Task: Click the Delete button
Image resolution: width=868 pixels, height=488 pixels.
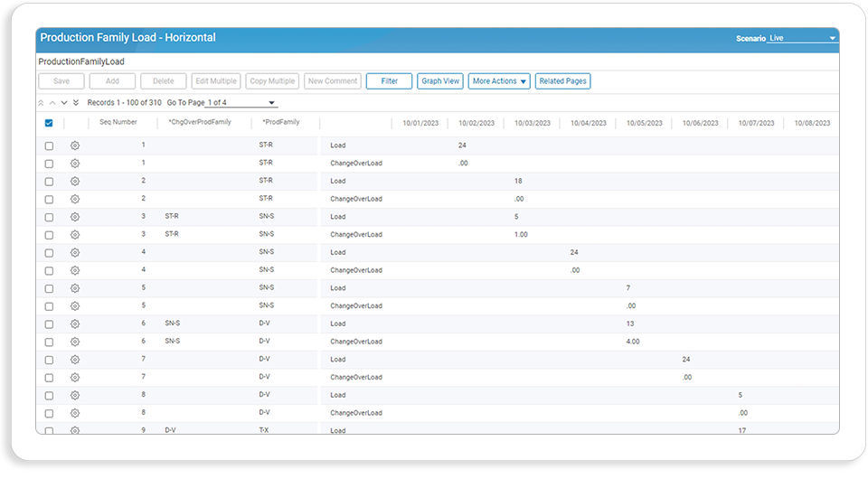Action: coord(164,81)
